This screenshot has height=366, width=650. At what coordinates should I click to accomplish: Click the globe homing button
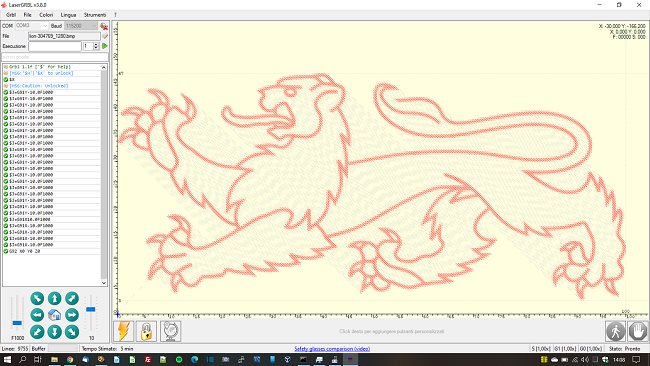point(170,331)
